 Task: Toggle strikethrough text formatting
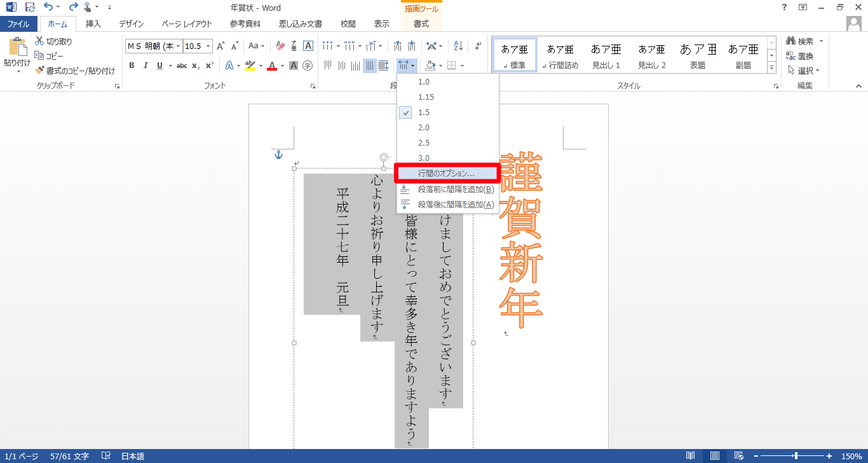pyautogui.click(x=182, y=66)
